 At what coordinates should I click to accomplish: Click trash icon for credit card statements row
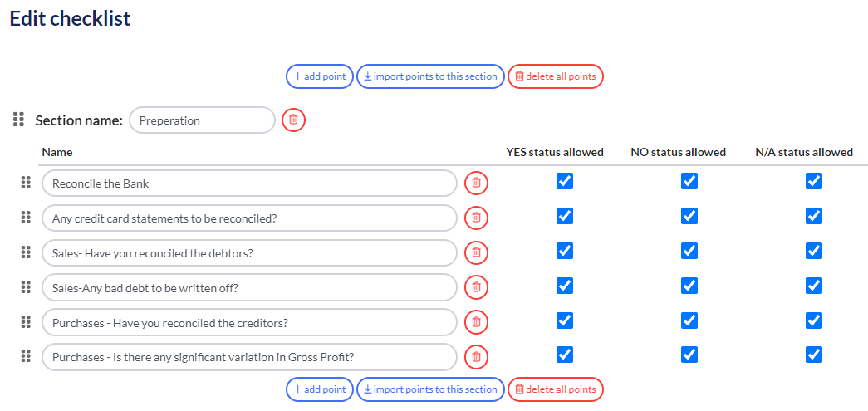click(476, 218)
